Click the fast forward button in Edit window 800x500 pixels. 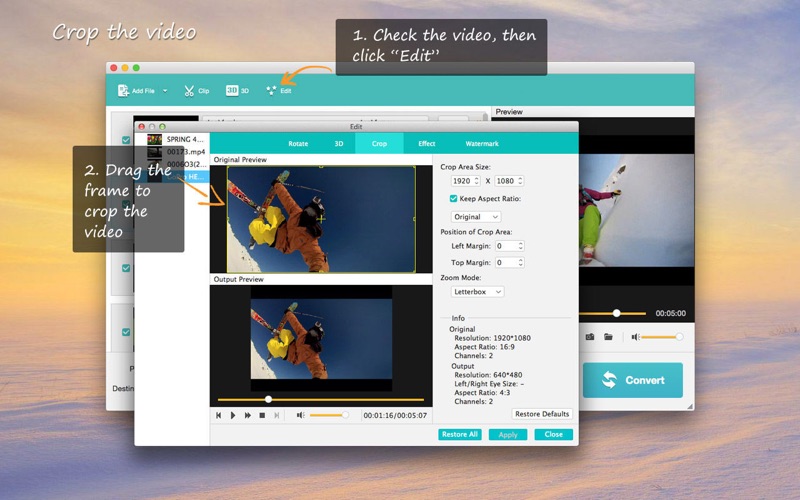coord(247,415)
